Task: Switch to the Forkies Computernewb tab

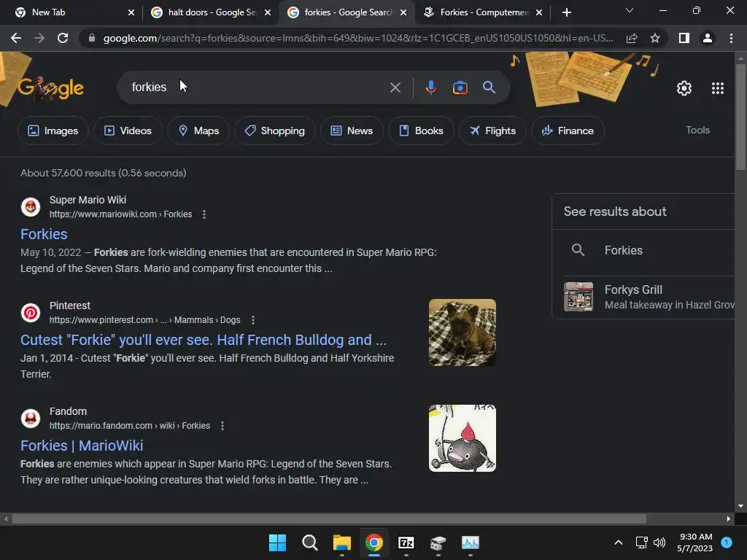Action: [484, 12]
